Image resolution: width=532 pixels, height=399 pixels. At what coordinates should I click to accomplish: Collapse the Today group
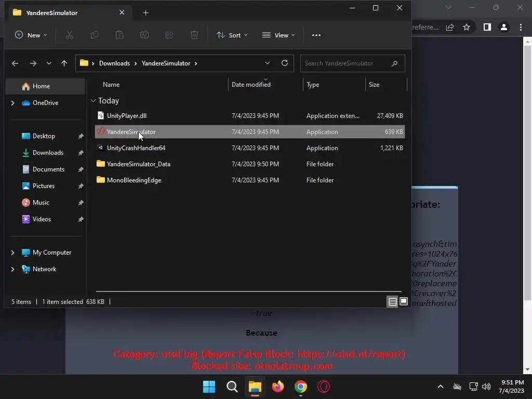pyautogui.click(x=93, y=101)
